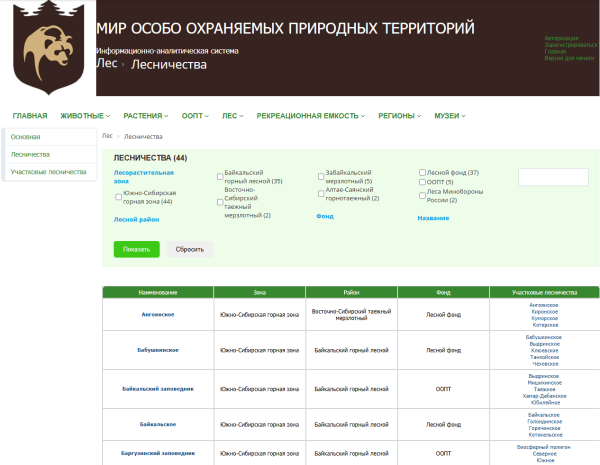Expand the РЕКРЕАЦИОННАЯ ЕМКОСТЬ menu
Image resolution: width=600 pixels, height=465 pixels.
pyautogui.click(x=311, y=116)
